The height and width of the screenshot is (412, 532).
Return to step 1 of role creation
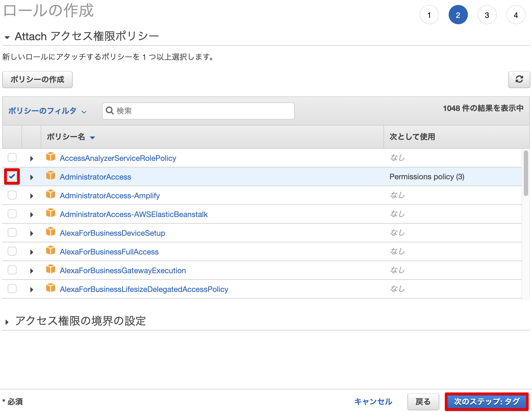(429, 15)
